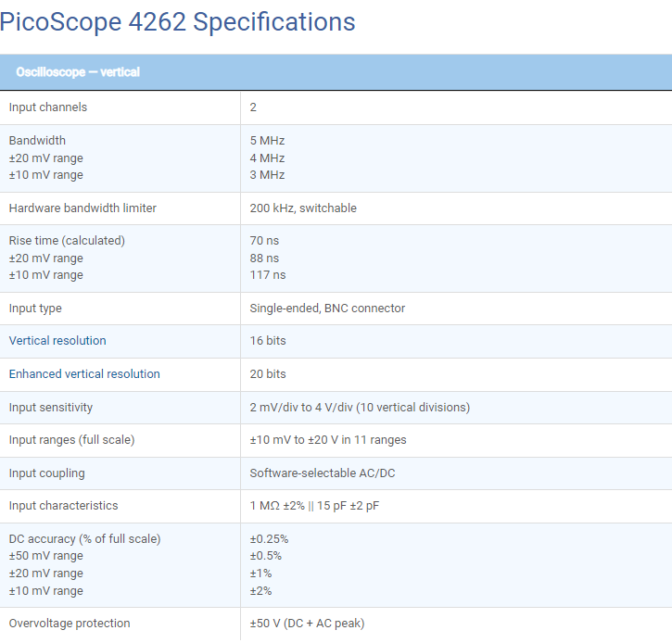Click the DC accuracy (% of full scale) label

85,539
